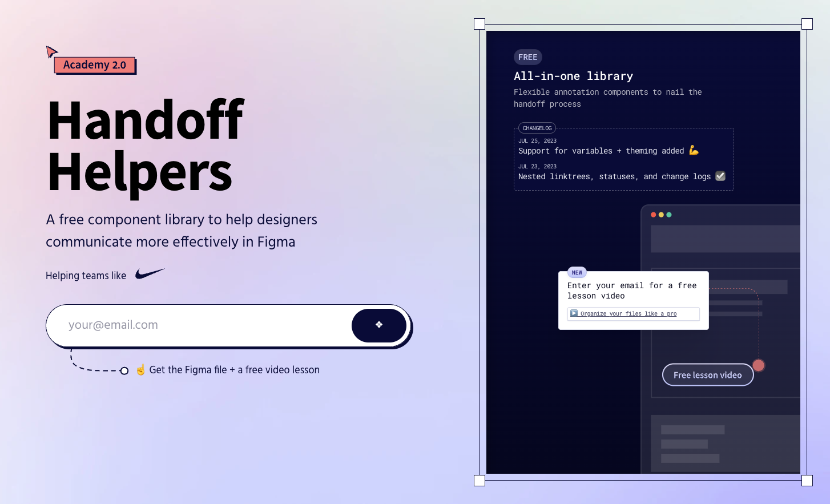Click the pointing finger emoji near the caption
Screen dimensions: 830x504
click(x=140, y=369)
